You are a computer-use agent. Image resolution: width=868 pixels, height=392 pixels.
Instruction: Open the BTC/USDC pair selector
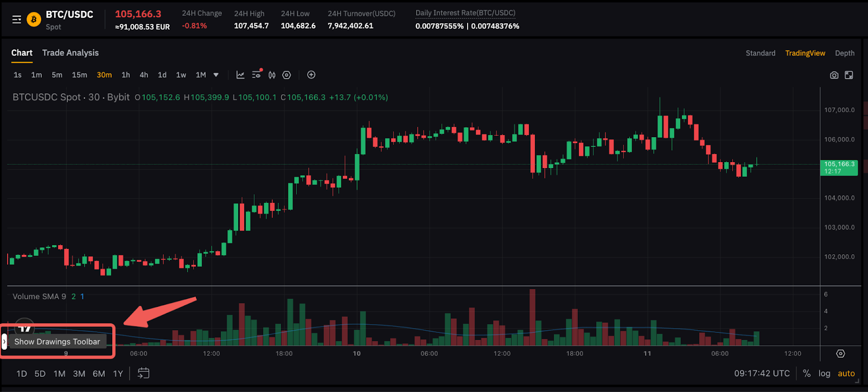[x=69, y=15]
